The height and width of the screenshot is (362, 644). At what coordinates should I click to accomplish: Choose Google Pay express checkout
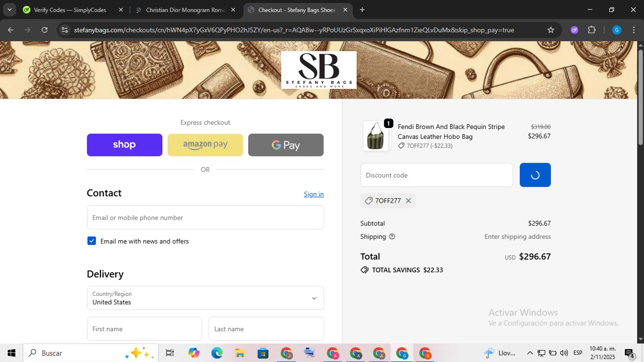(x=286, y=145)
